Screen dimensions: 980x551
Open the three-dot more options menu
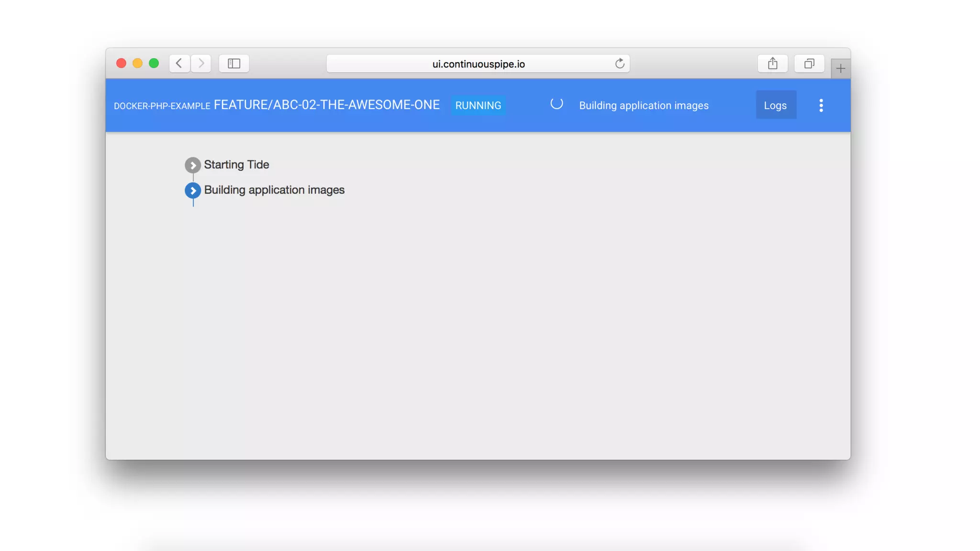click(821, 105)
